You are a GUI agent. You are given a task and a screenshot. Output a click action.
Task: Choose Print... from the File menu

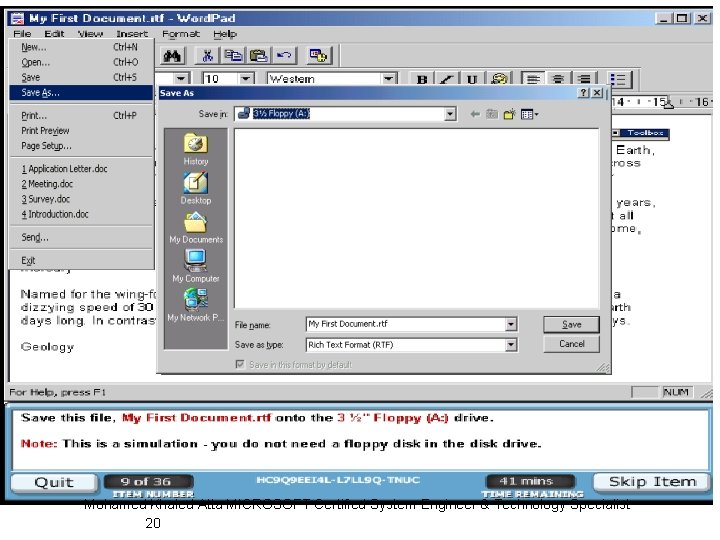81,116
